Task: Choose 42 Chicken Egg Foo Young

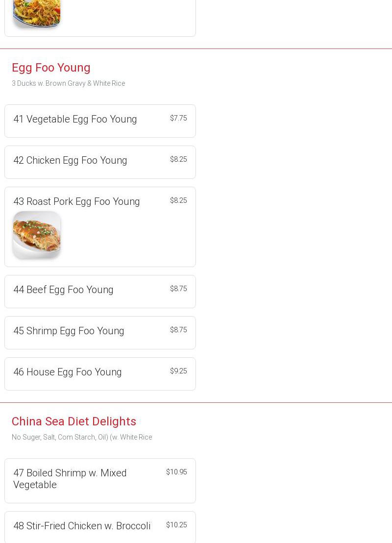Action: [70, 160]
